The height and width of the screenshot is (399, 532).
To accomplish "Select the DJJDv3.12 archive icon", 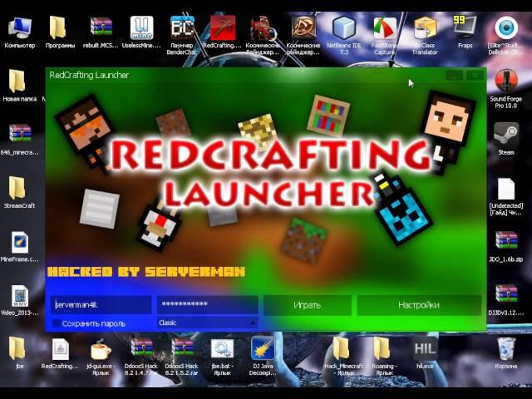I will pyautogui.click(x=506, y=294).
